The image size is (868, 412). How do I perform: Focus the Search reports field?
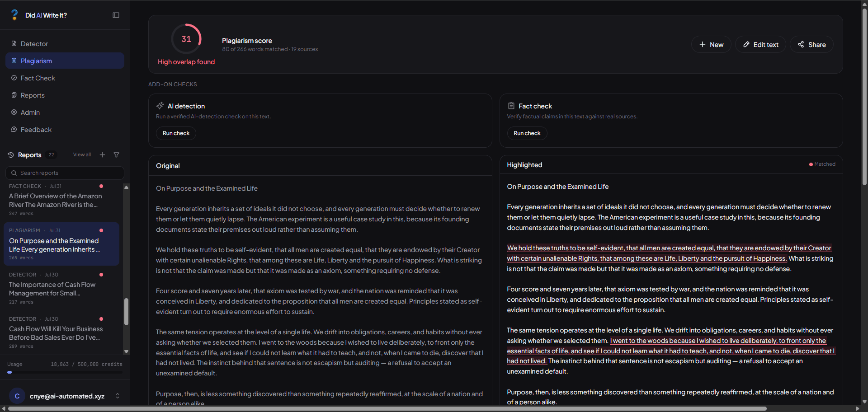point(65,173)
